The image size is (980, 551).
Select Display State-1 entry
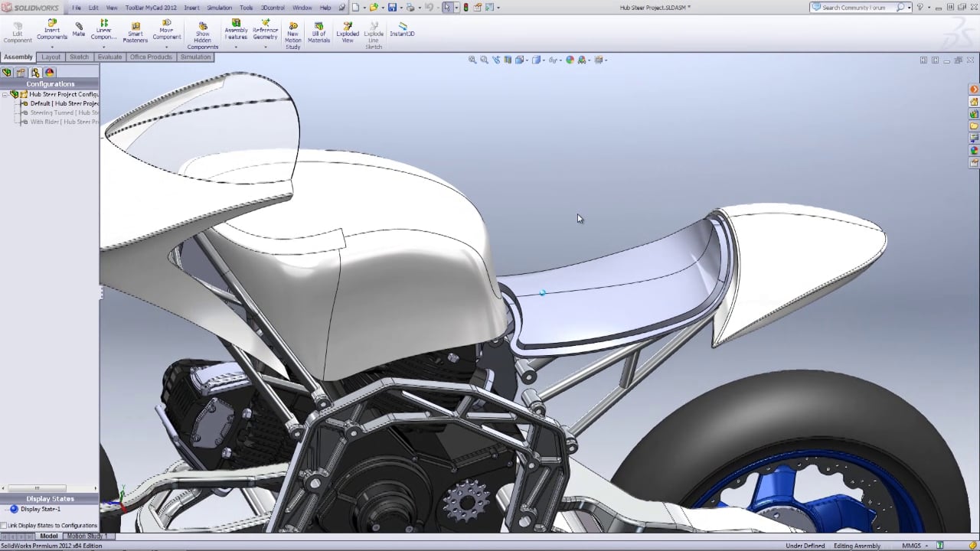pyautogui.click(x=35, y=509)
